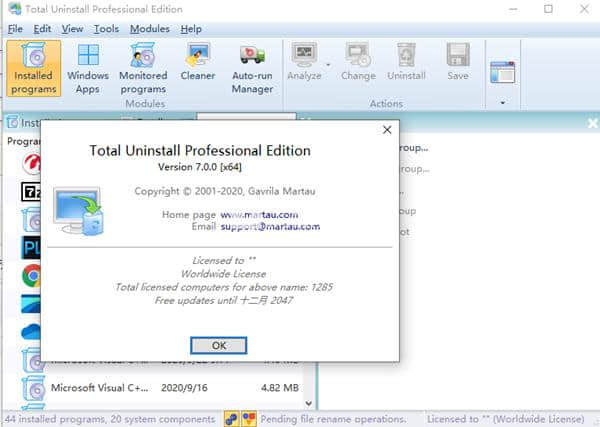Expand the layout view dropdown arrow
This screenshot has height=427, width=600.
tap(503, 102)
